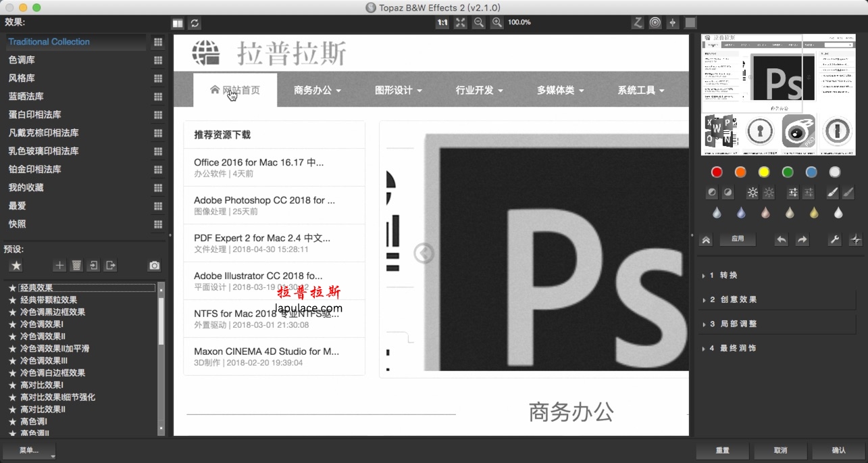Switch to the 网站首页 tab

point(240,89)
